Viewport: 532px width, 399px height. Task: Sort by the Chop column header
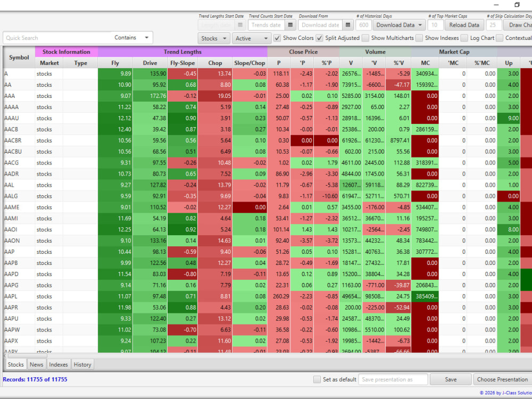click(215, 63)
